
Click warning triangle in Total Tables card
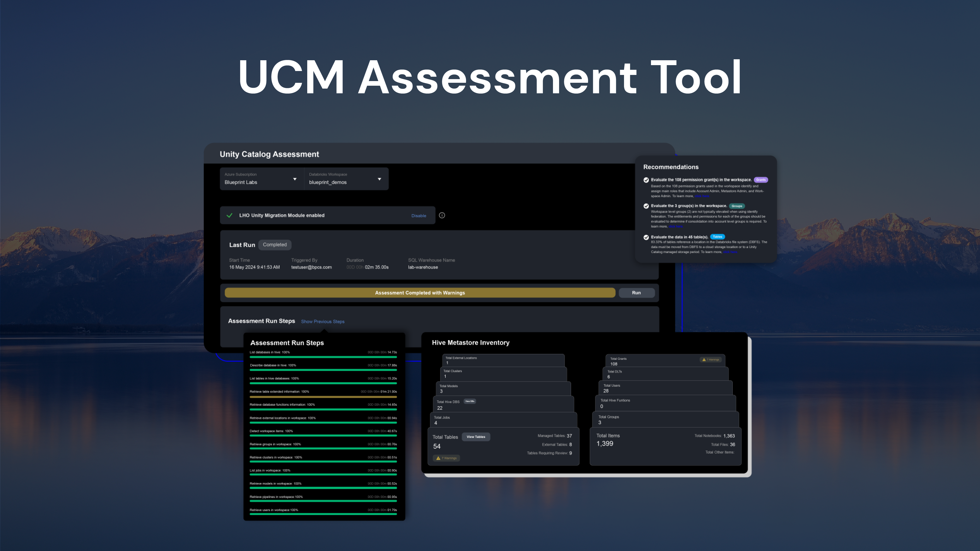pyautogui.click(x=438, y=458)
